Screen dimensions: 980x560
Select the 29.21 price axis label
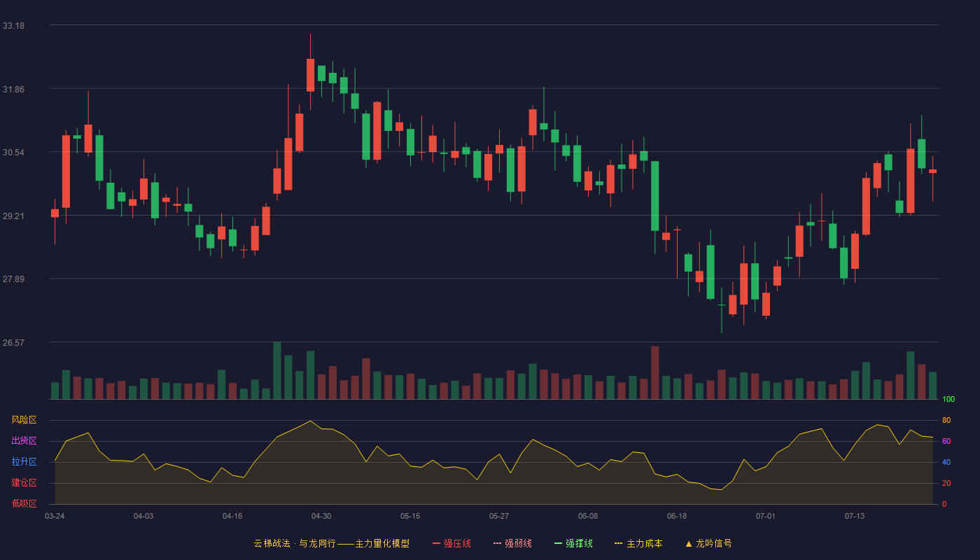pyautogui.click(x=13, y=216)
